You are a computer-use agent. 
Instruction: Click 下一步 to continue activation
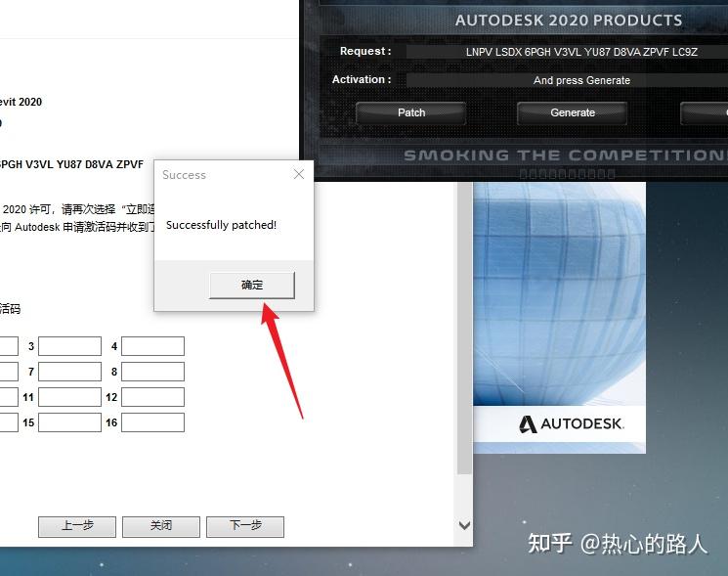[245, 526]
